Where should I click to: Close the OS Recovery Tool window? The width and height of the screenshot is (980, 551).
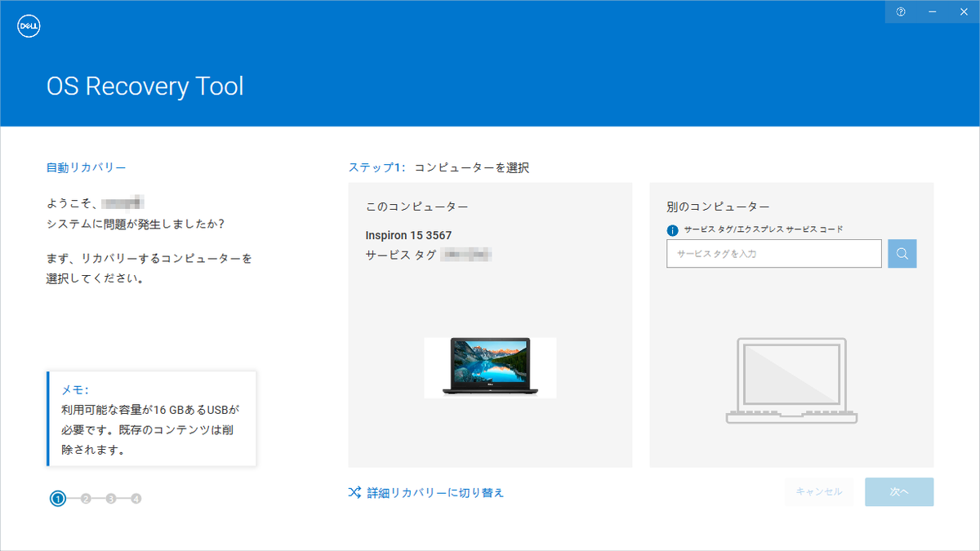964,11
